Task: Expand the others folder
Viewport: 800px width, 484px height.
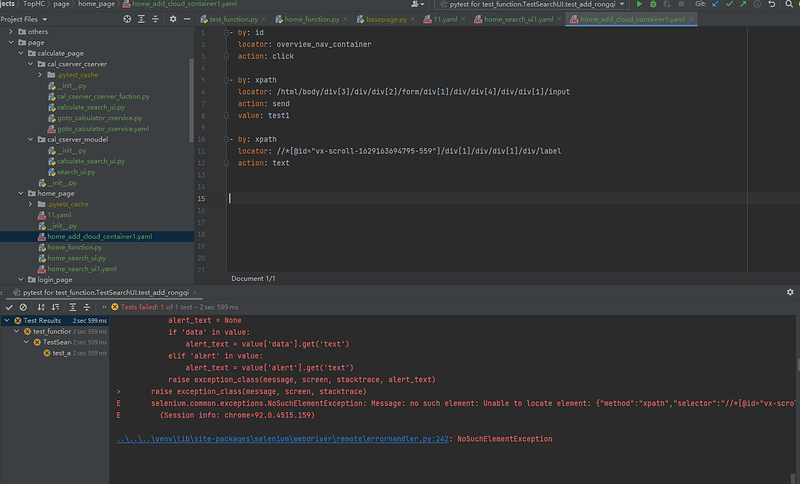Action: [11, 32]
